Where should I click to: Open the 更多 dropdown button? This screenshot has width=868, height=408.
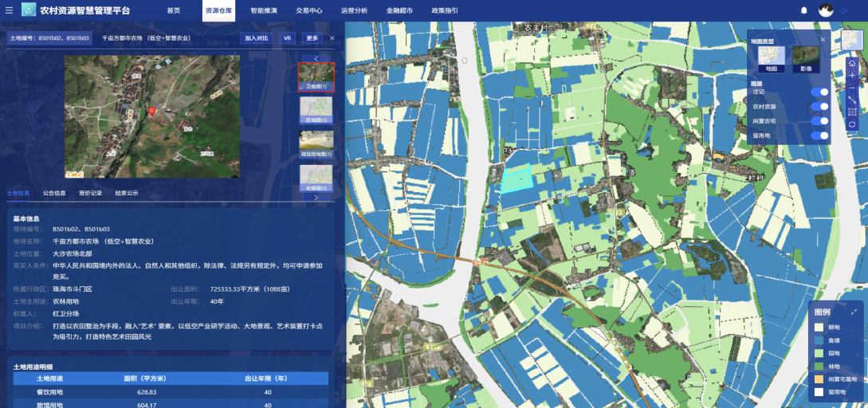click(x=312, y=38)
